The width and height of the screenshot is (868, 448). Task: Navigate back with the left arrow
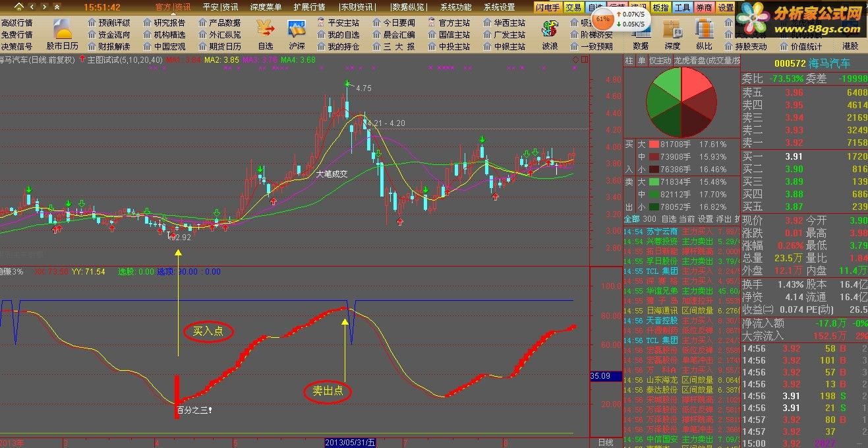point(33,7)
